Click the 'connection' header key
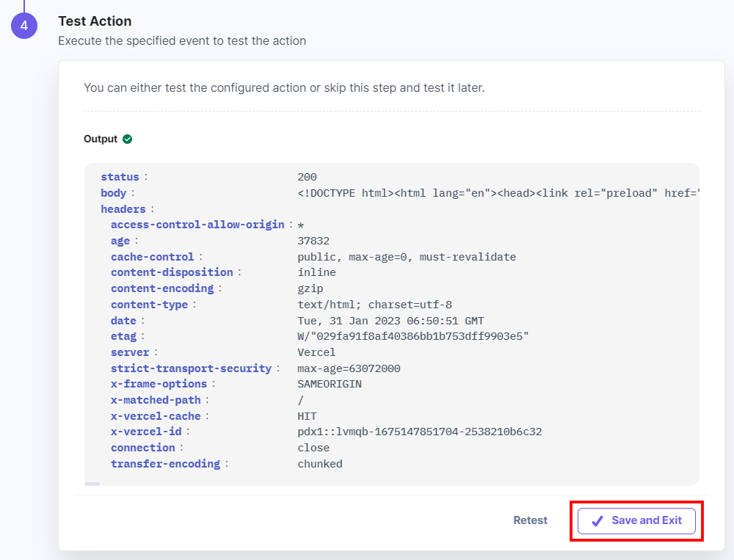Image resolution: width=734 pixels, height=560 pixels. click(143, 448)
